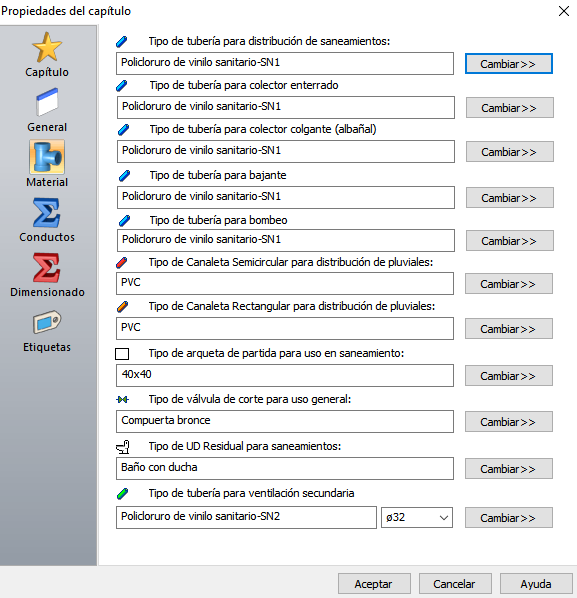Click Cambiar for ventilación secundaria
The width and height of the screenshot is (577, 598).
(x=509, y=518)
